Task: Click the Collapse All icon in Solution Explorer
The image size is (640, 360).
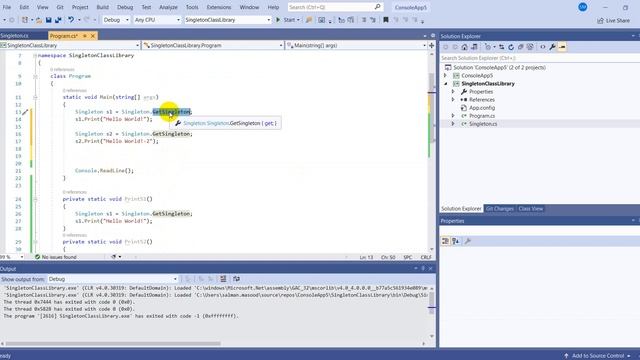Action: [x=520, y=47]
